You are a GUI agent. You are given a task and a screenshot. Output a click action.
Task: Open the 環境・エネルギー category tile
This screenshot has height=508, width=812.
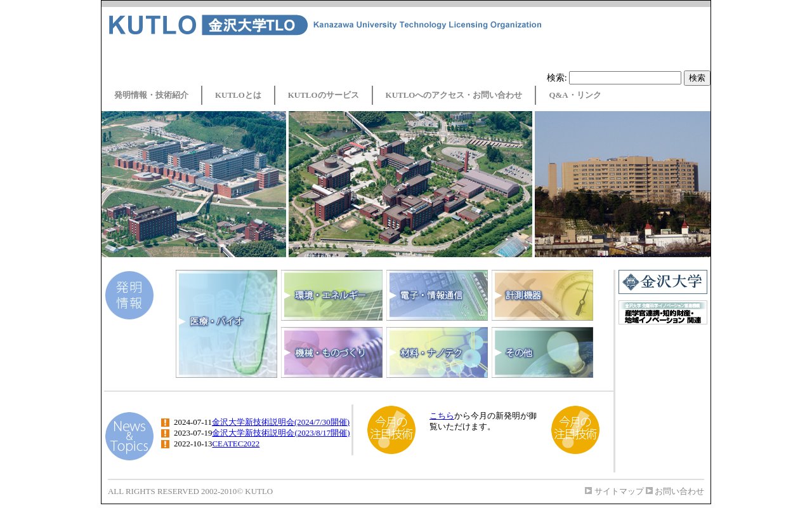coord(332,295)
